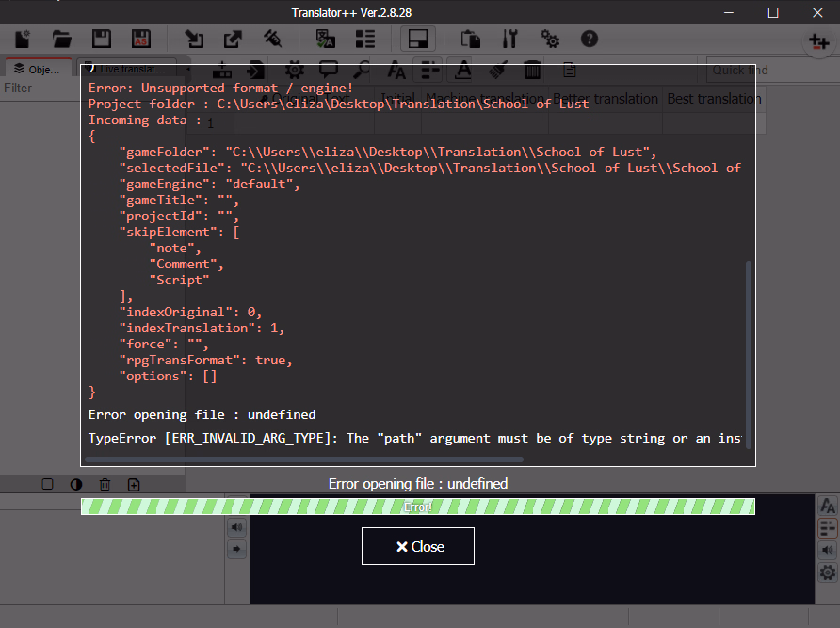Click the Import toolbar icon

(x=194, y=39)
